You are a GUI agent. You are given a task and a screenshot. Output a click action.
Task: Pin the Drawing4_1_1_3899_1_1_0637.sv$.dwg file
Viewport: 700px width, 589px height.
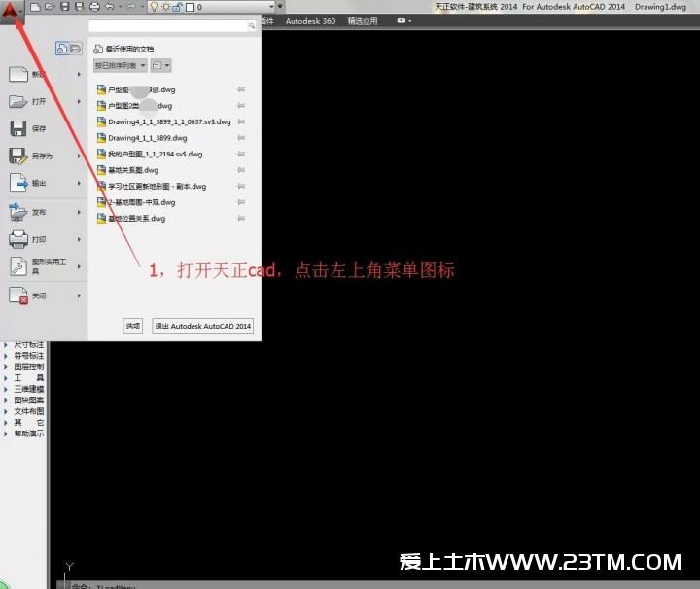pos(241,121)
